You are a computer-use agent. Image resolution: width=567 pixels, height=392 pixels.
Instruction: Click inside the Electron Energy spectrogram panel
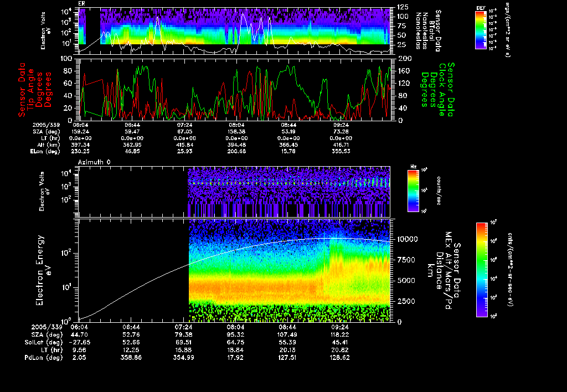[x=234, y=270]
